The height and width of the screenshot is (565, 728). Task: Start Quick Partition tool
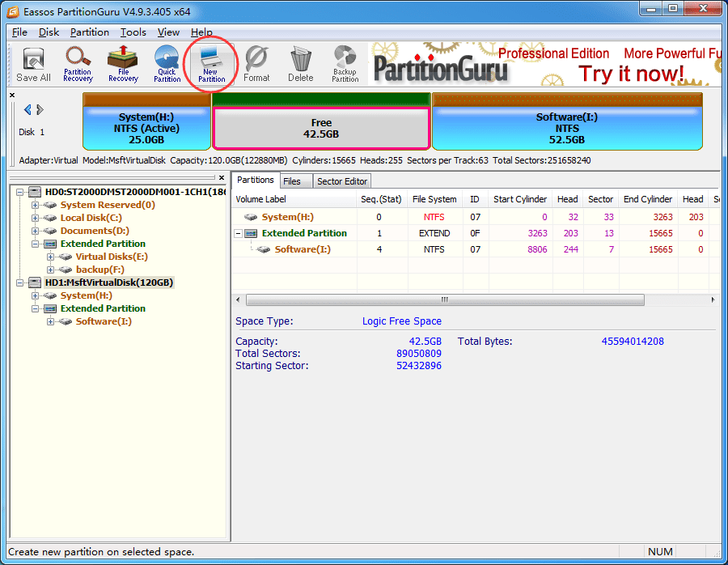coord(167,65)
